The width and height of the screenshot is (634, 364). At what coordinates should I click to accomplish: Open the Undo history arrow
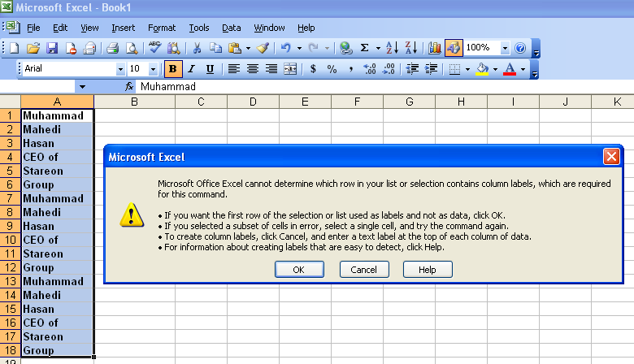click(299, 49)
